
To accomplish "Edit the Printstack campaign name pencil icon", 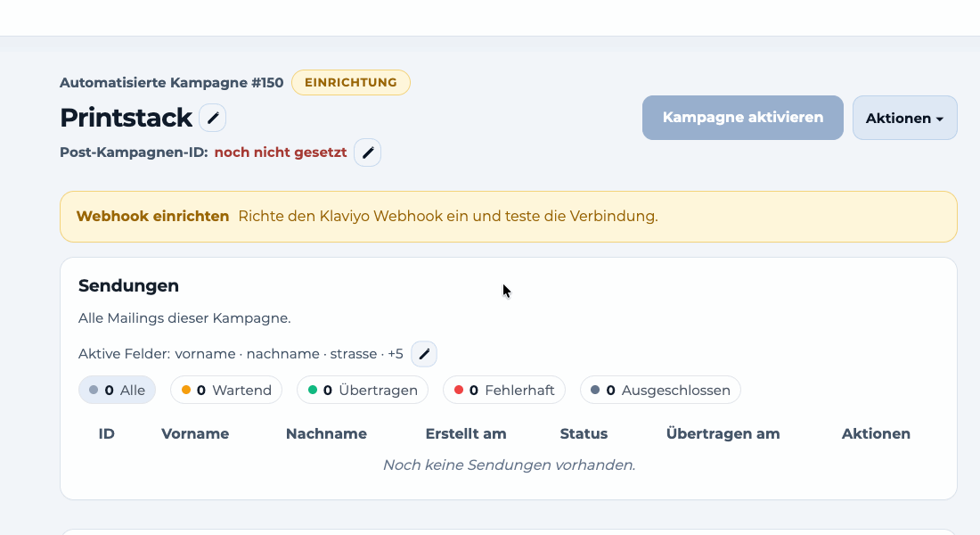I will coord(213,118).
